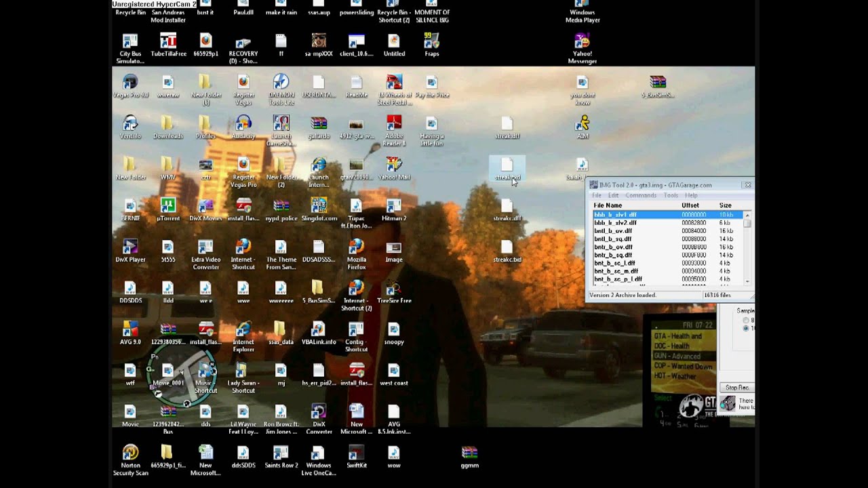868x488 pixels.
Task: Select the AIM desktop icon
Action: tap(583, 127)
